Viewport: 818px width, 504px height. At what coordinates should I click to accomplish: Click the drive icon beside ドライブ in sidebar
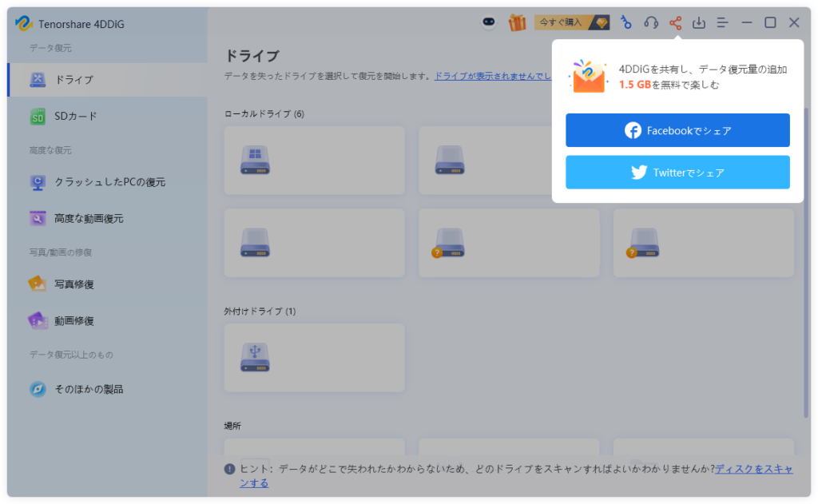[x=38, y=80]
